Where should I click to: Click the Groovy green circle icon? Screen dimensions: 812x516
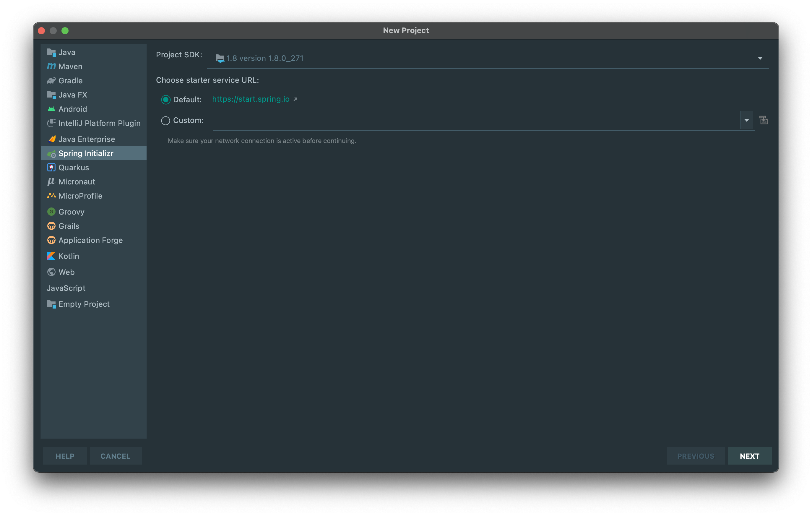51,212
